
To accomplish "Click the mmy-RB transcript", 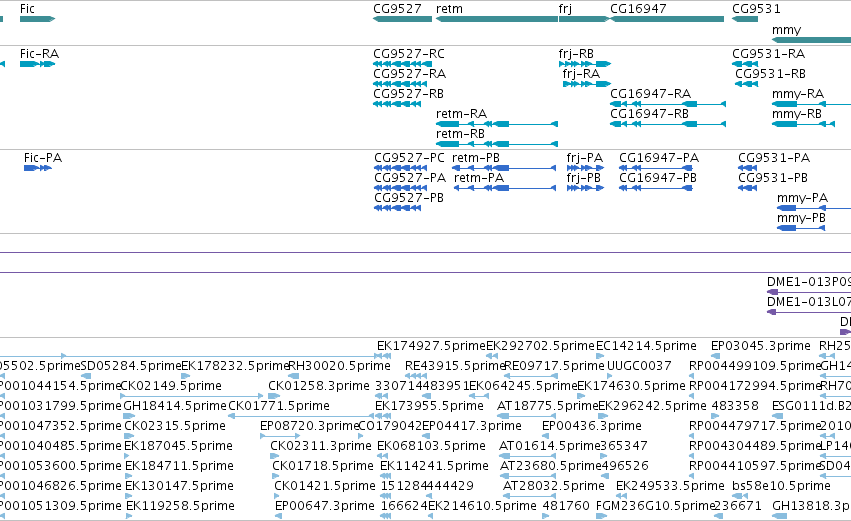I will click(x=803, y=124).
